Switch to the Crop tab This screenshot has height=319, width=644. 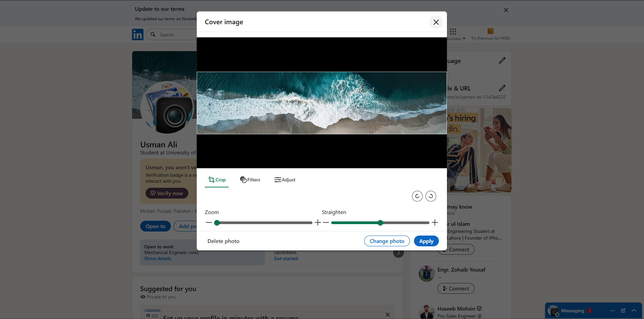coord(217,180)
